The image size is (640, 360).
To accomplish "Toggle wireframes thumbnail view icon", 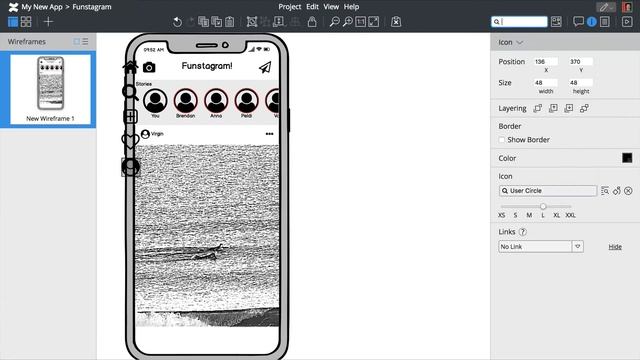I will pos(76,42).
